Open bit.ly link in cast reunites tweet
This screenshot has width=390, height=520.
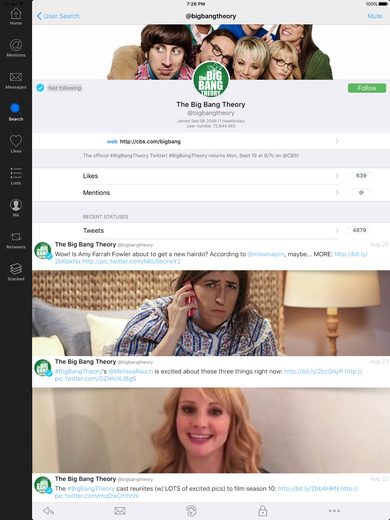point(308,489)
